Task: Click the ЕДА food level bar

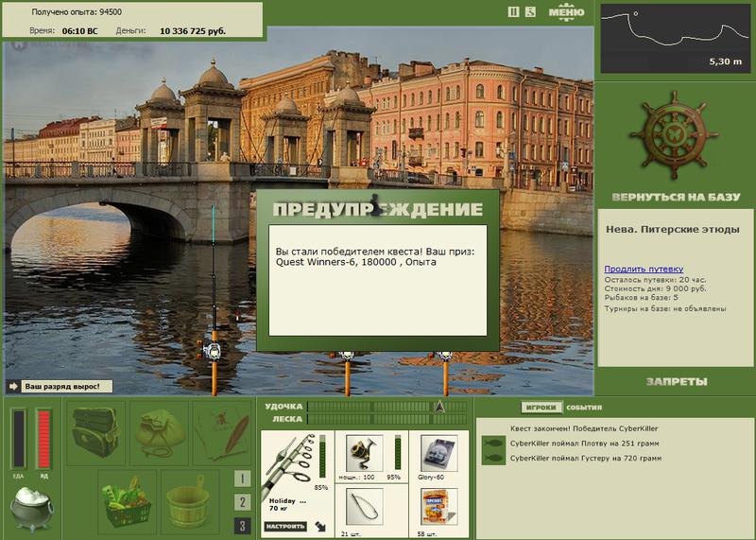Action: point(19,439)
